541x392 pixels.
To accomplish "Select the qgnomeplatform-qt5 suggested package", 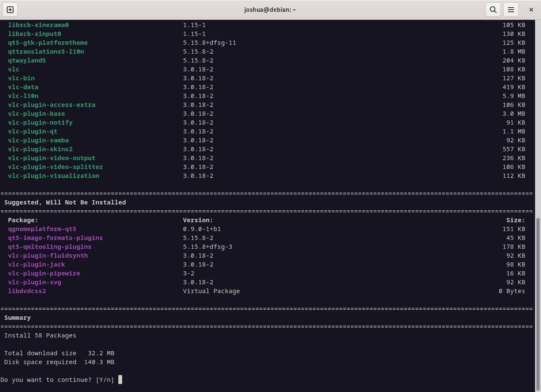I will click(42, 229).
